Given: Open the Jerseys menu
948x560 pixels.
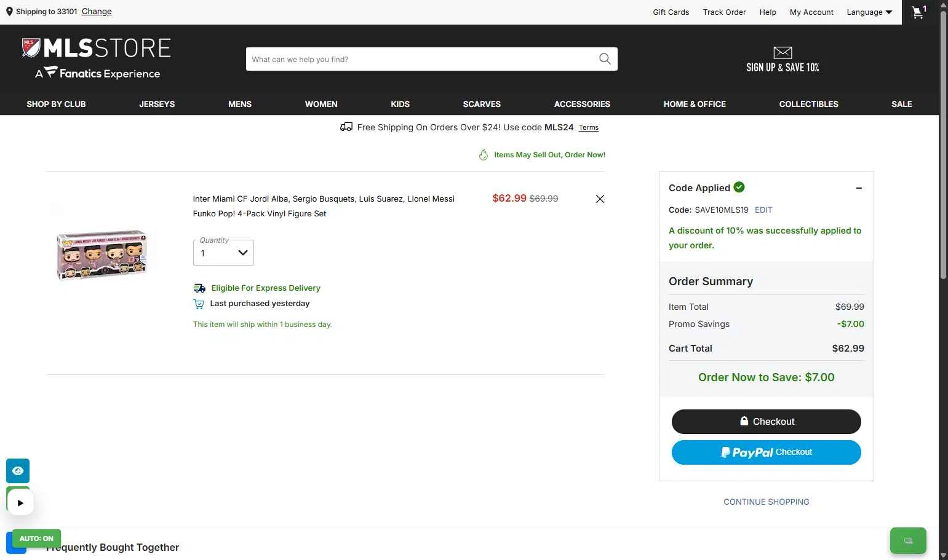Looking at the screenshot, I should point(157,104).
